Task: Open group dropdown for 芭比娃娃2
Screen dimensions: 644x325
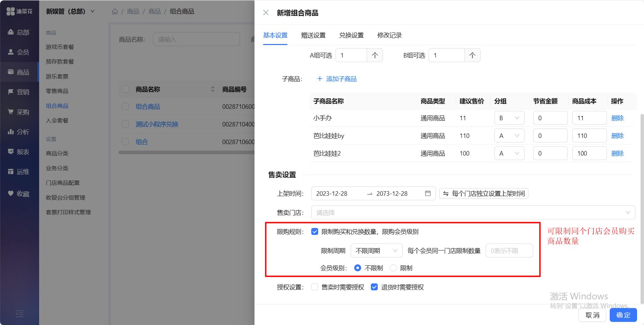Action: (x=509, y=153)
